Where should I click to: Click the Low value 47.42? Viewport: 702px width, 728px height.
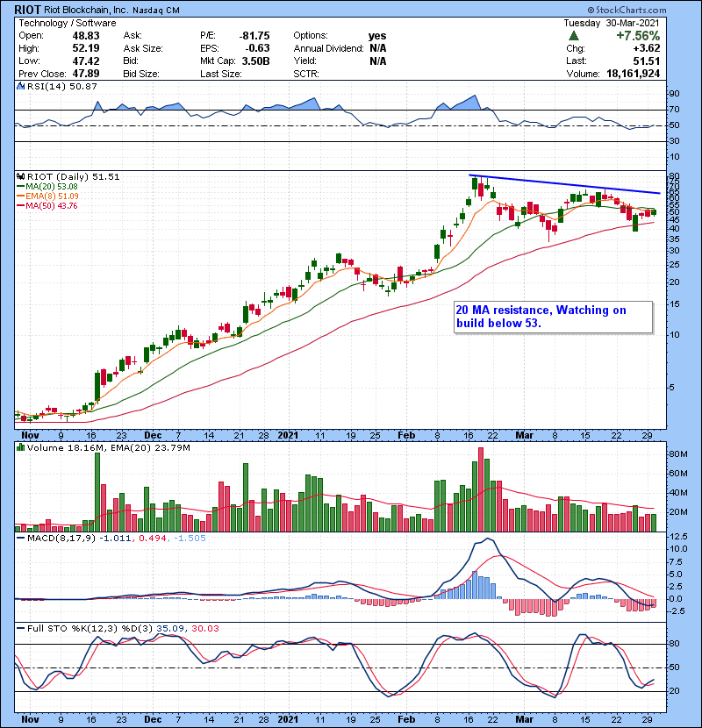tap(86, 61)
